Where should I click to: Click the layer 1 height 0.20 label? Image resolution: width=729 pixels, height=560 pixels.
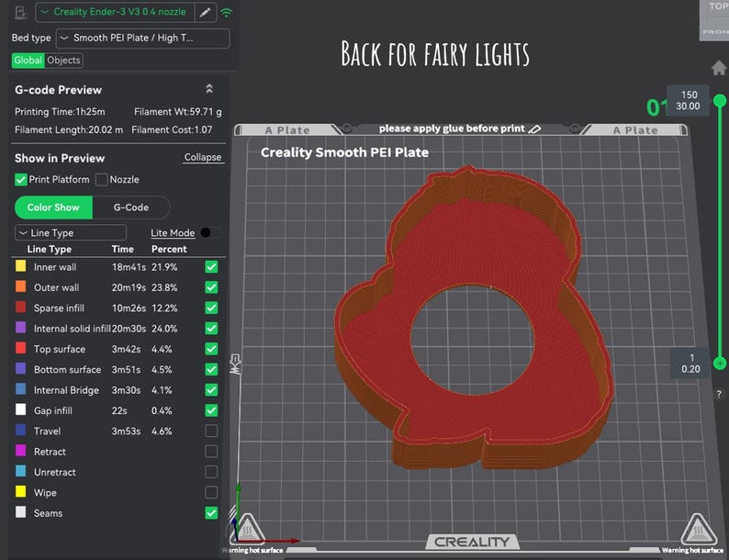point(690,364)
